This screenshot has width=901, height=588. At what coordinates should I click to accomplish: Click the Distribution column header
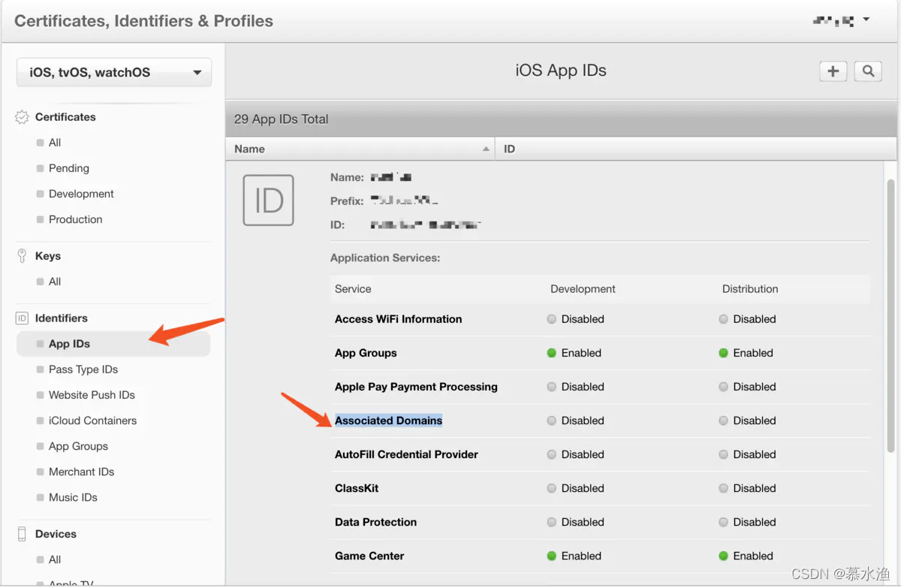750,289
